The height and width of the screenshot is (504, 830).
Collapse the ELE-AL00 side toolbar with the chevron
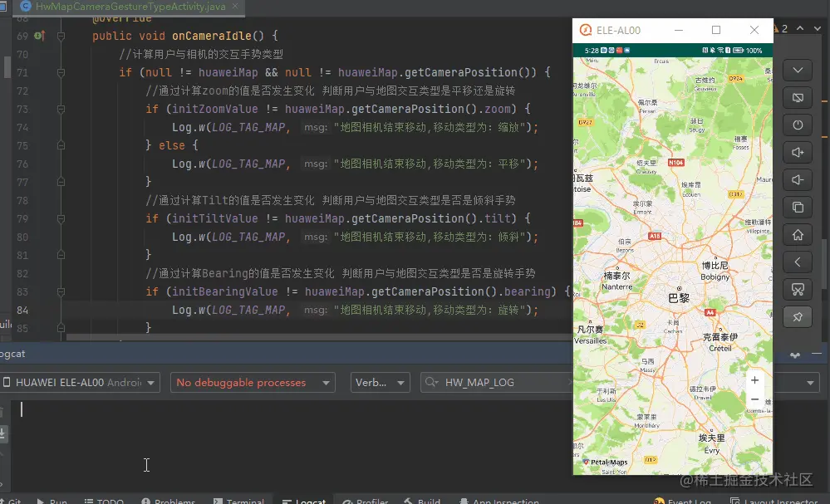798,70
